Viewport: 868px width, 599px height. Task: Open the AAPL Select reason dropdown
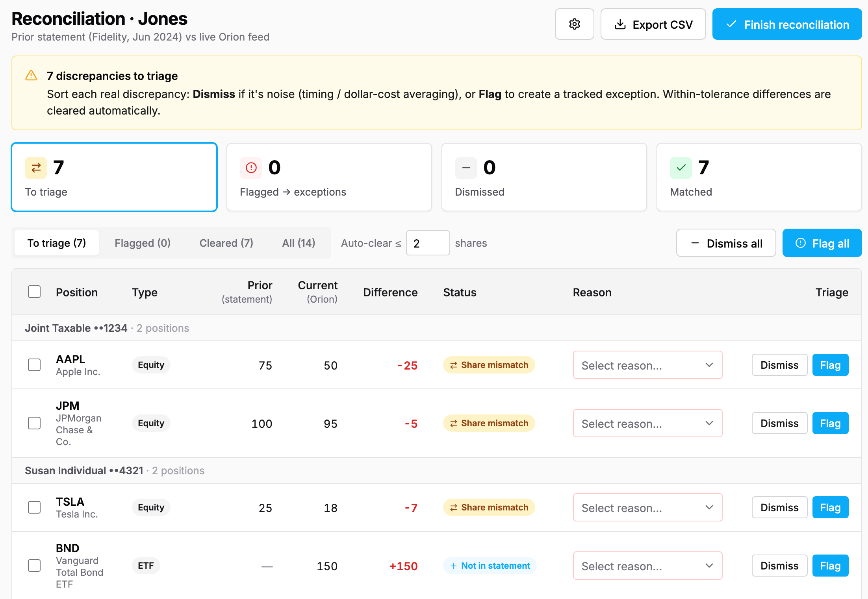[x=647, y=365]
